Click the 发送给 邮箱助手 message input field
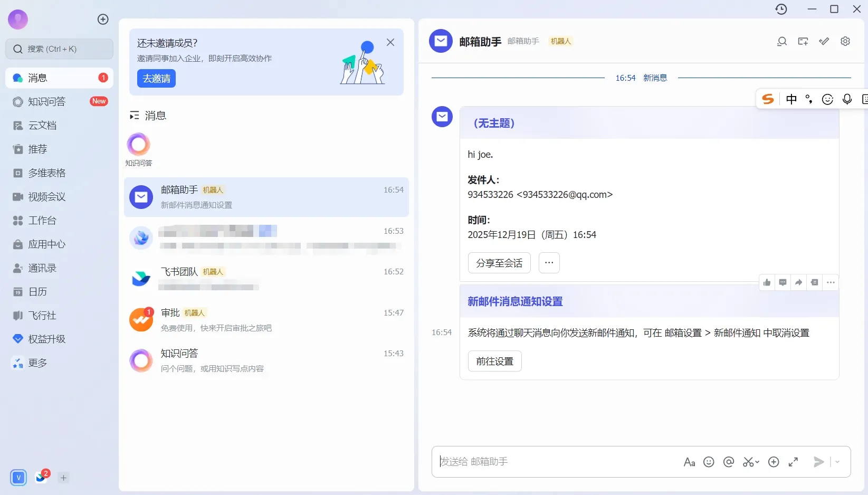The height and width of the screenshot is (495, 868). coord(554,462)
